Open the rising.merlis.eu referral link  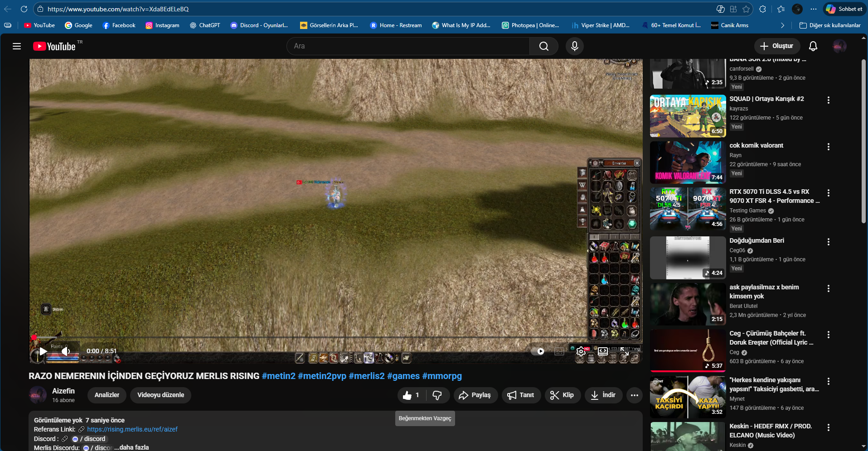point(132,429)
